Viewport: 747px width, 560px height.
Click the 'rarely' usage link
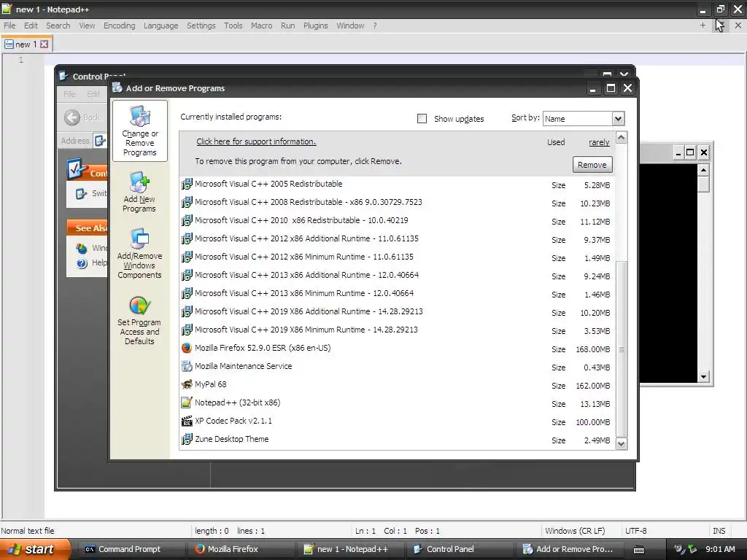click(599, 142)
